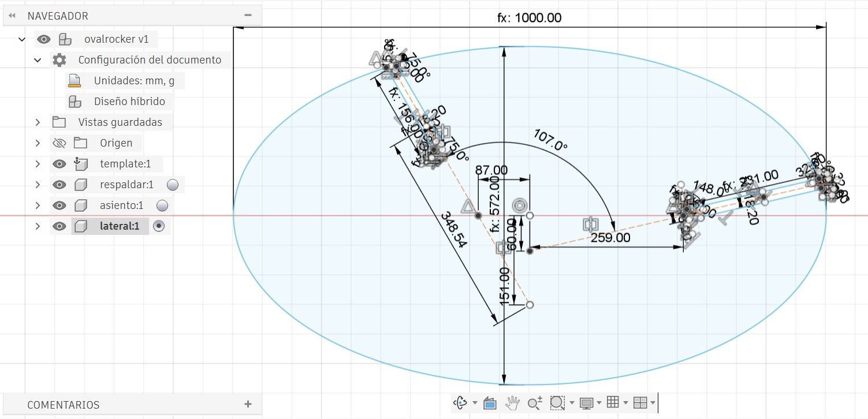This screenshot has width=868, height=419.
Task: Click the 87.00 dimension value
Action: pyautogui.click(x=491, y=170)
